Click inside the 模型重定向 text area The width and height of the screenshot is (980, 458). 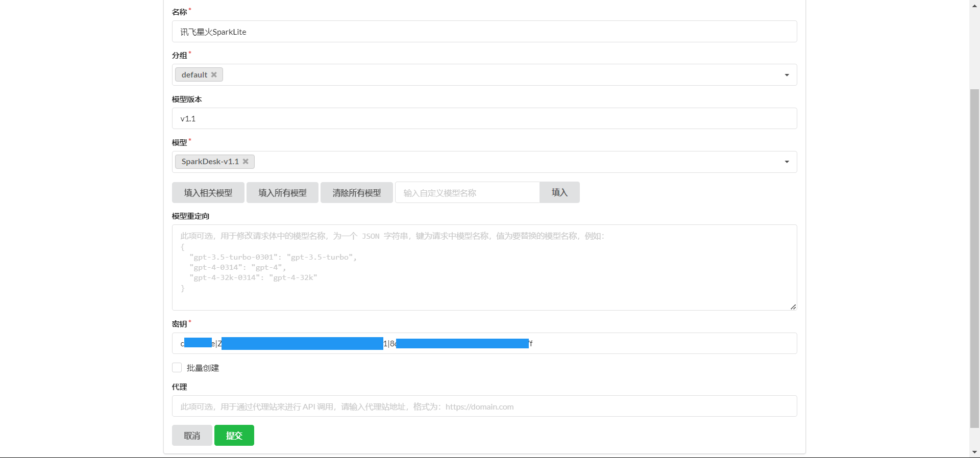(484, 296)
